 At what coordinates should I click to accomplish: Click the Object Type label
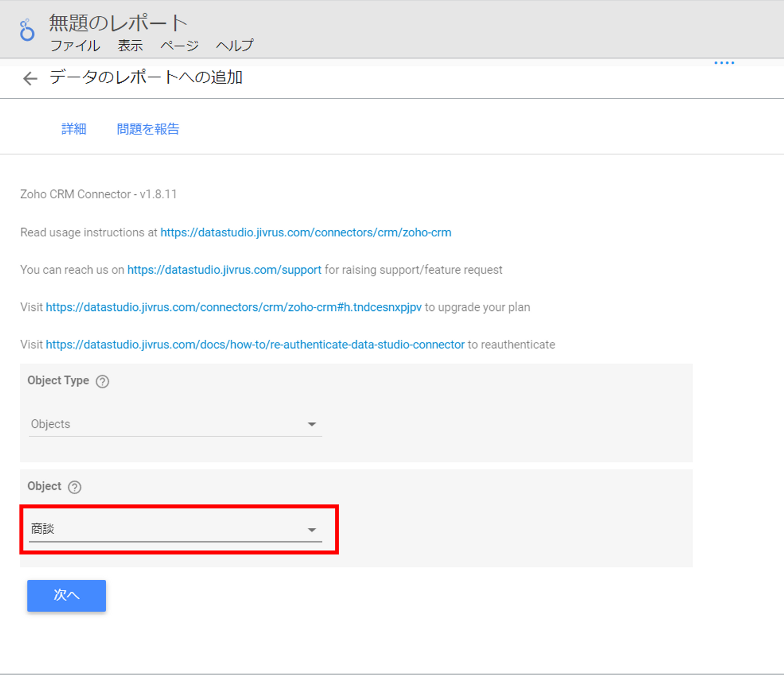[58, 381]
